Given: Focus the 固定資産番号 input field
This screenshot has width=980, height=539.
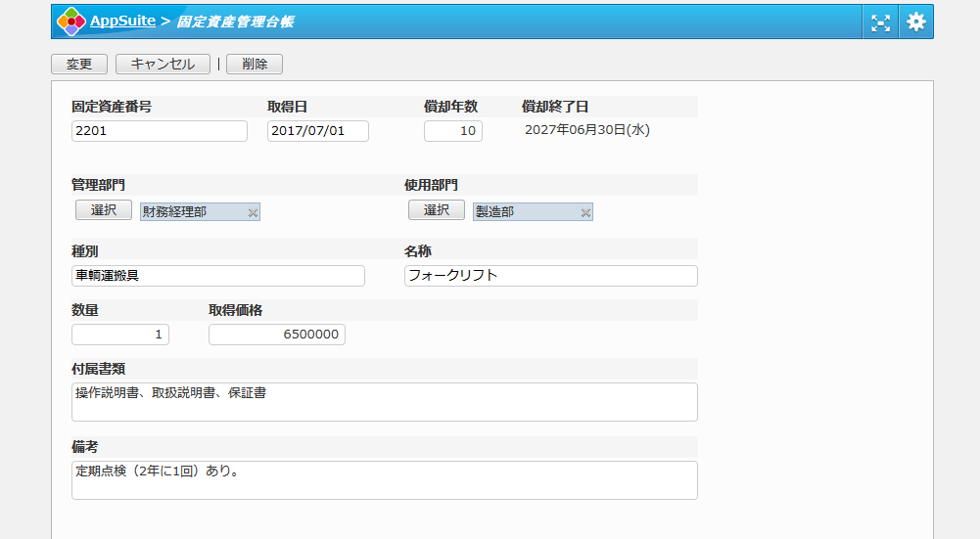Looking at the screenshot, I should [x=160, y=131].
